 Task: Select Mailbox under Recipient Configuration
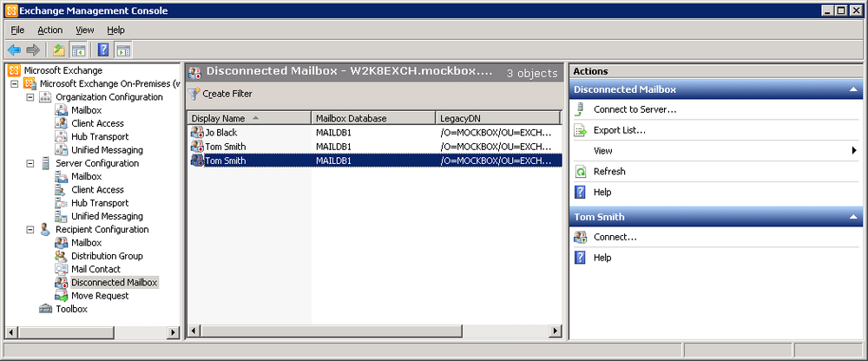[x=86, y=242]
